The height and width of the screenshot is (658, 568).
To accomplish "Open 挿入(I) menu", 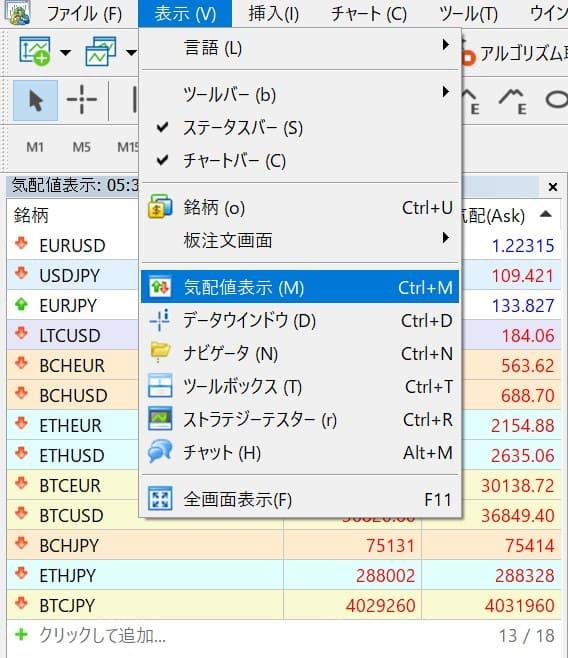I will click(x=274, y=14).
